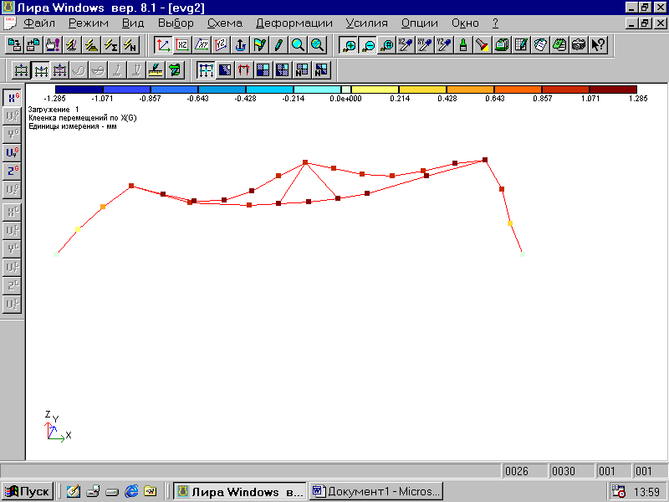This screenshot has width=669, height=502.
Task: Click the status bar value 0026
Action: click(517, 471)
